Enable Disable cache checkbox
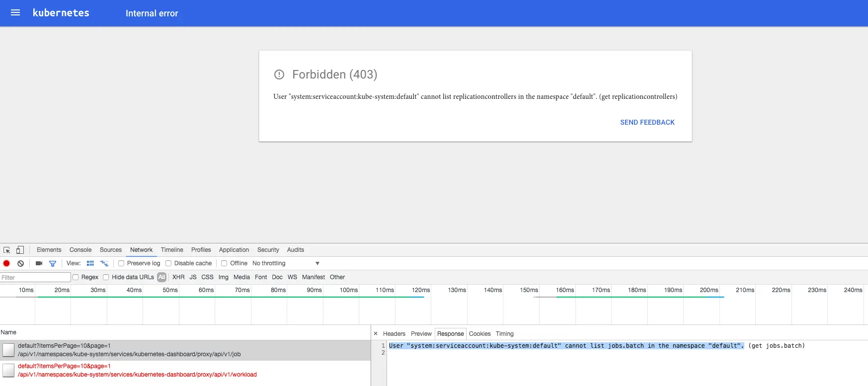Image resolution: width=868 pixels, height=386 pixels. tap(168, 263)
